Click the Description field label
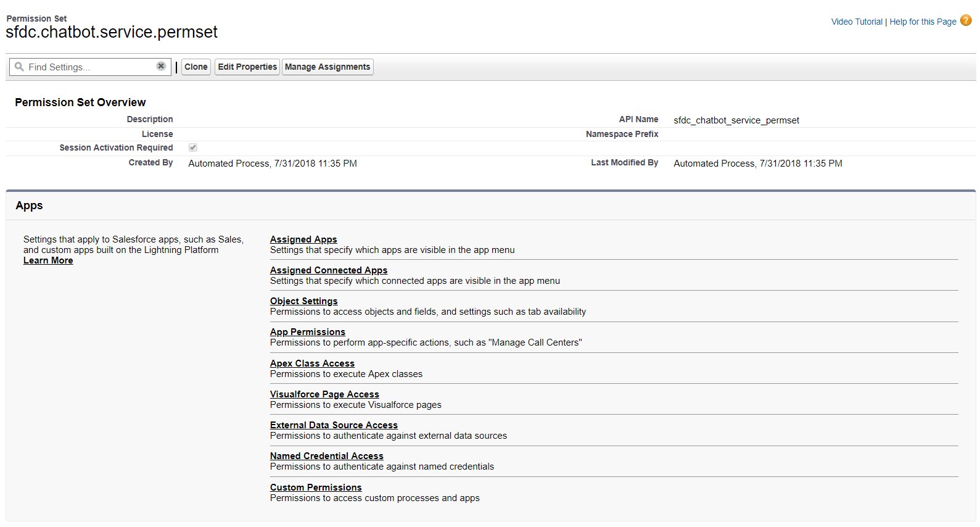 tap(150, 119)
